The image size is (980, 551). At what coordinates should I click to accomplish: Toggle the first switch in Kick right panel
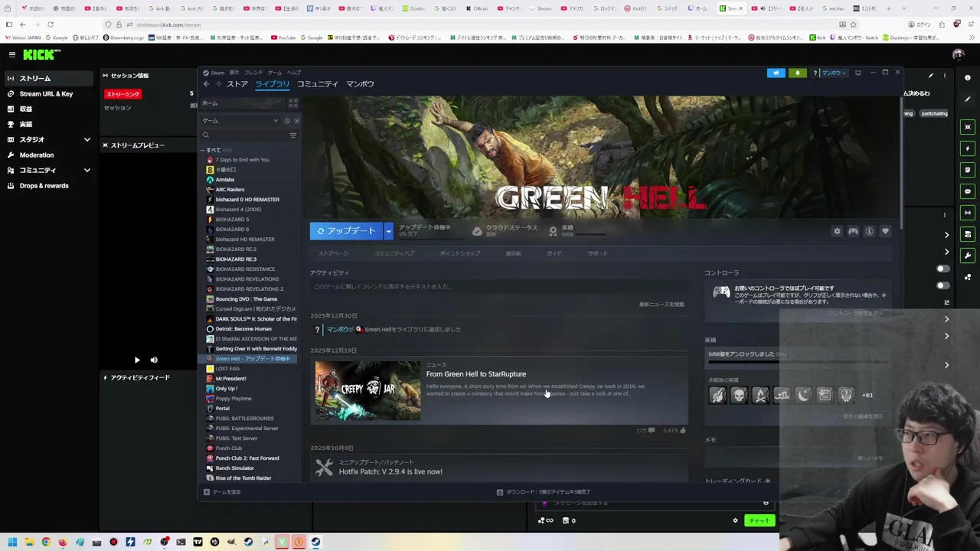[x=943, y=269]
